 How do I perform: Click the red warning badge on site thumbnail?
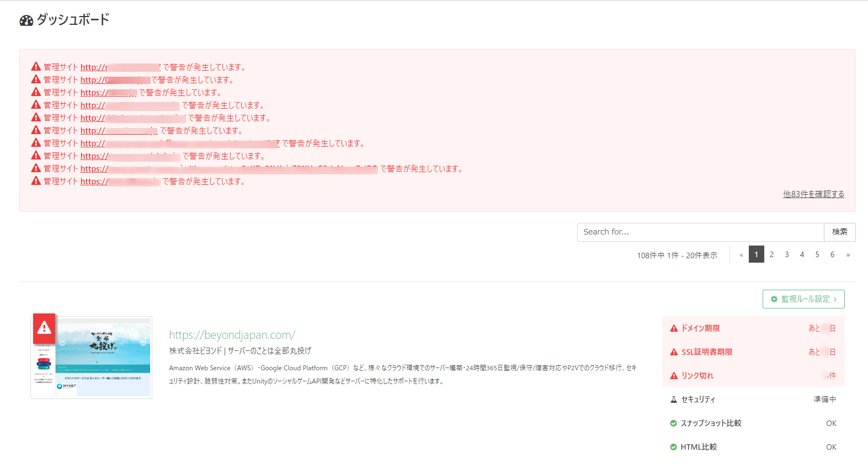(44, 328)
